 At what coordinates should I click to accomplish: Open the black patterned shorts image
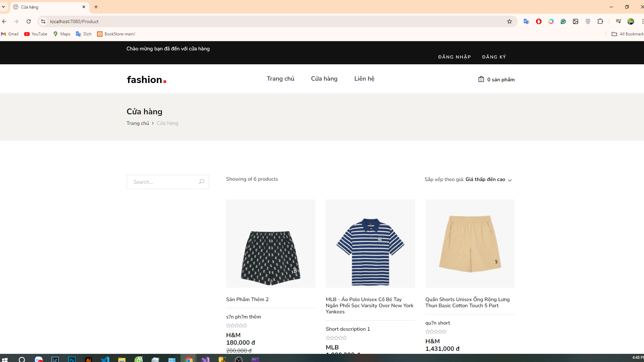[271, 244]
